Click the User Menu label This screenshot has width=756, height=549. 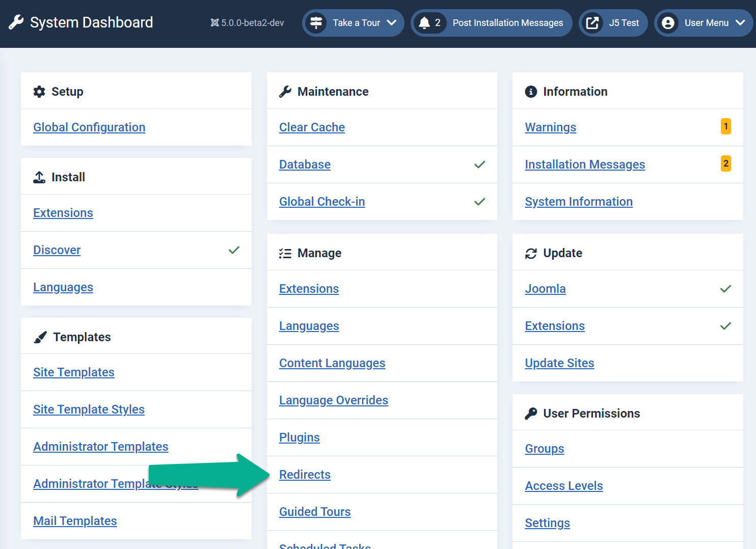tap(707, 23)
